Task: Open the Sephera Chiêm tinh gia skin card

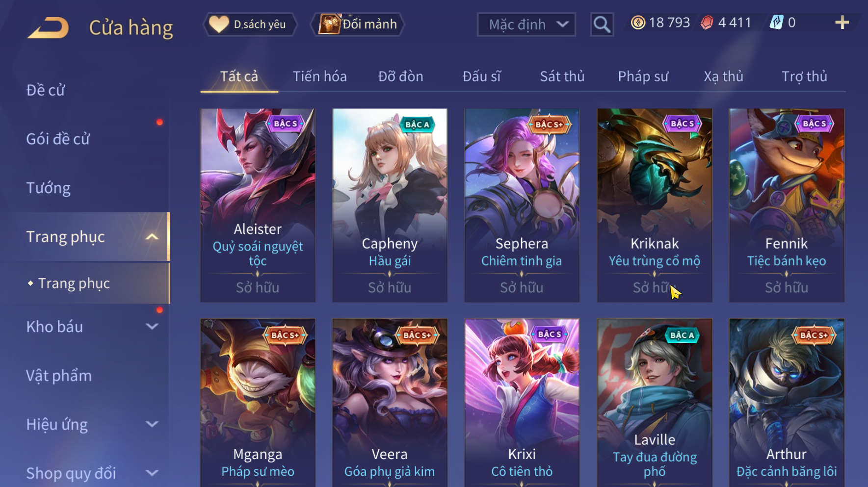Action: 522,205
